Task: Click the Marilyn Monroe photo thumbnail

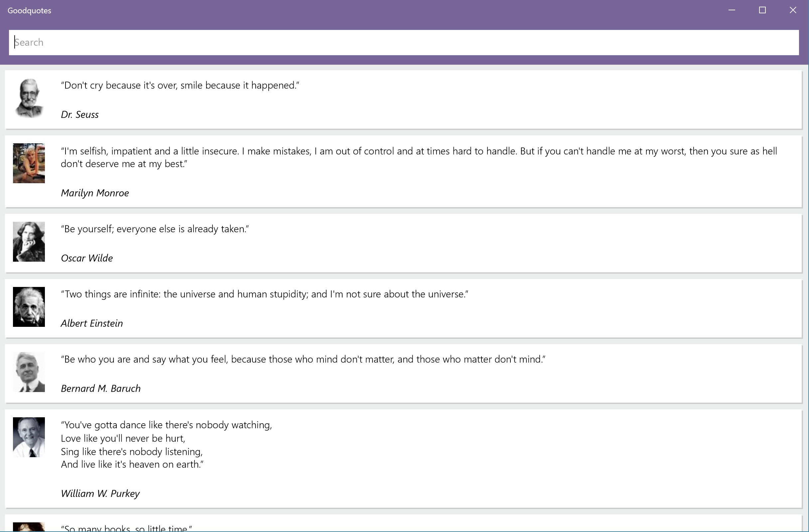Action: point(29,163)
